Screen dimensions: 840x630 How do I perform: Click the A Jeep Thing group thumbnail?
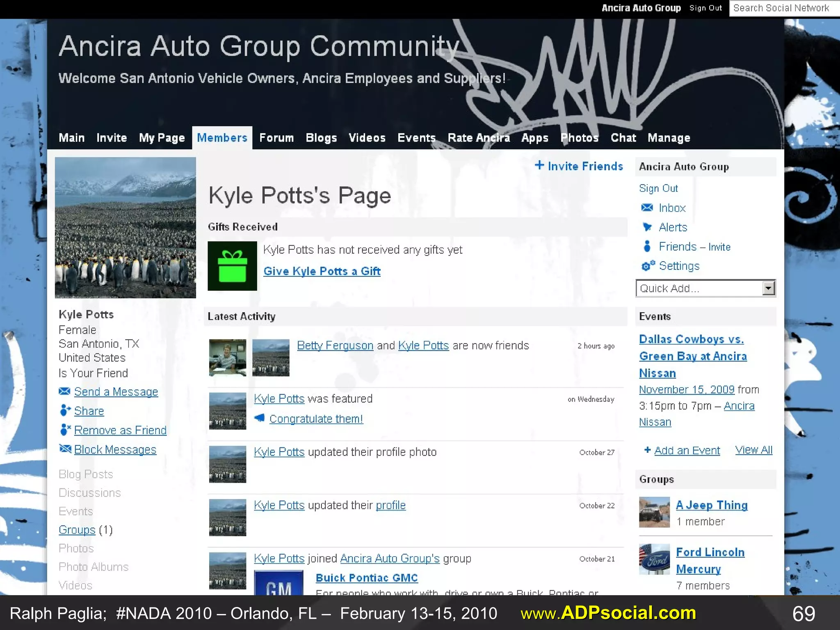654,512
